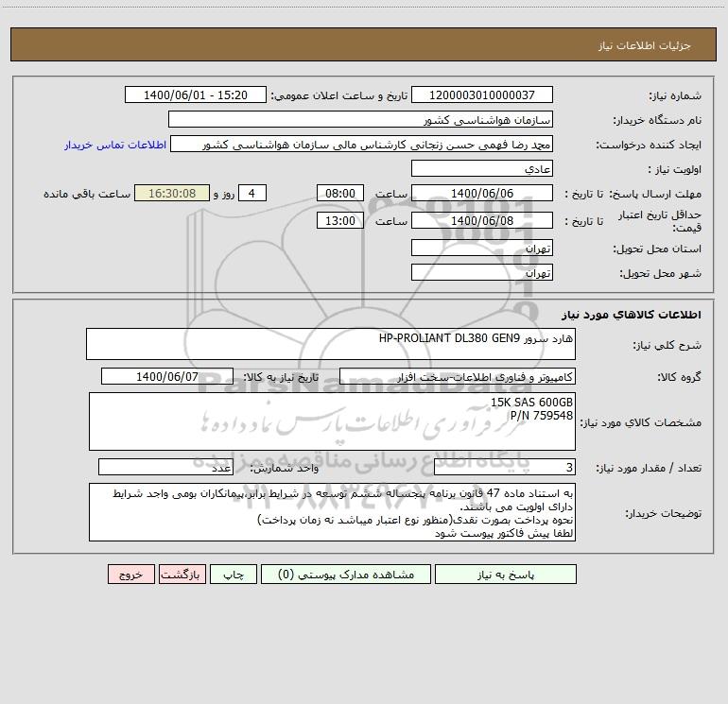This screenshot has height=704, width=728.
Task: Click quantity field showing 3
Action: click(505, 468)
